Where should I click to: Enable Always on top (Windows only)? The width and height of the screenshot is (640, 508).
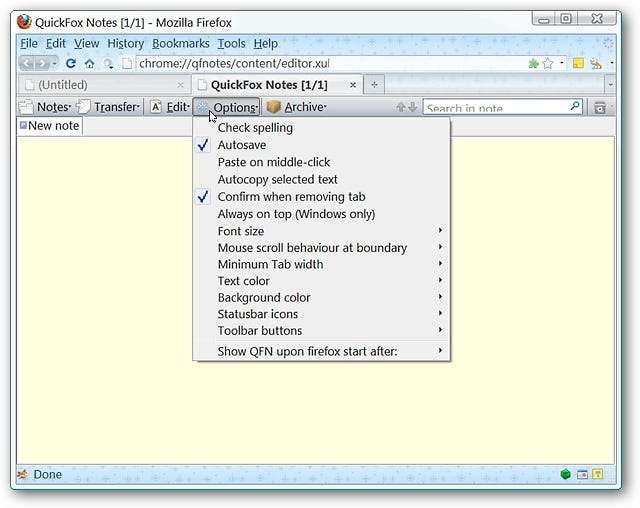coord(322,214)
